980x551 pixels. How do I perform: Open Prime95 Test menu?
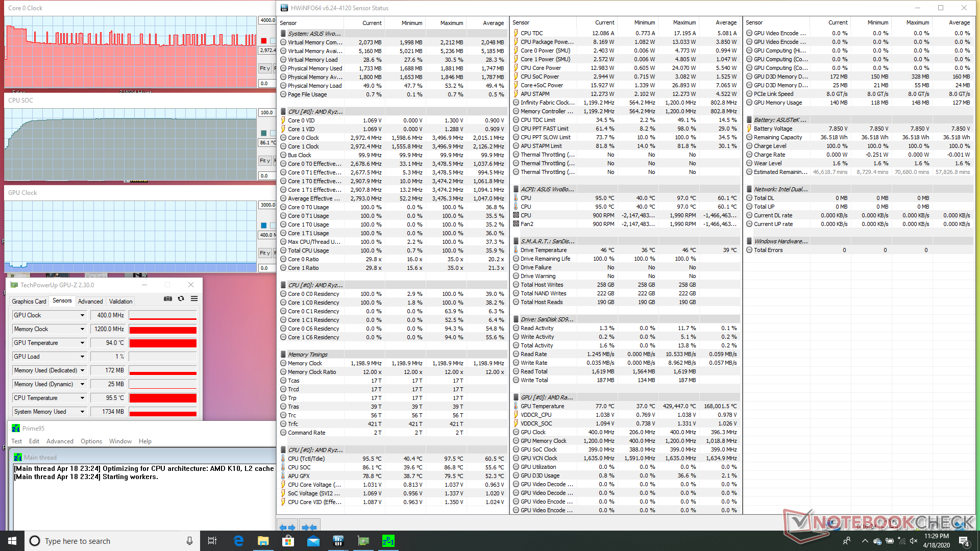16,441
